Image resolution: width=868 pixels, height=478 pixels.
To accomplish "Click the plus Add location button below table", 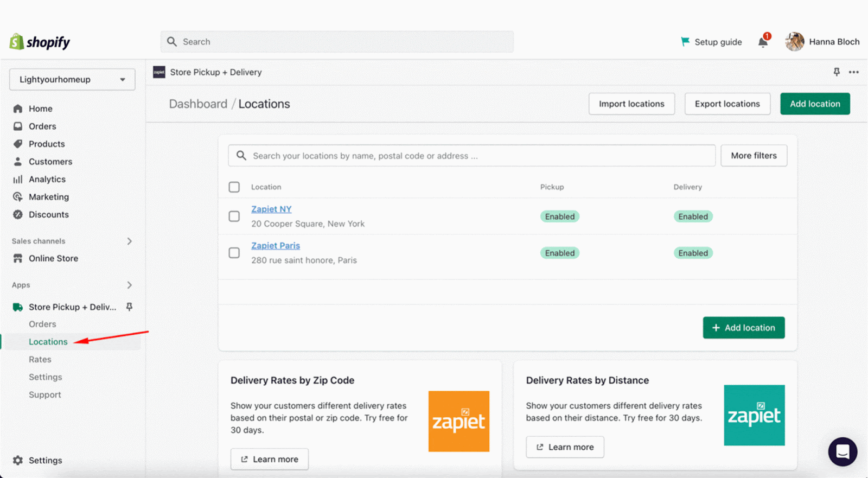I will (x=744, y=328).
